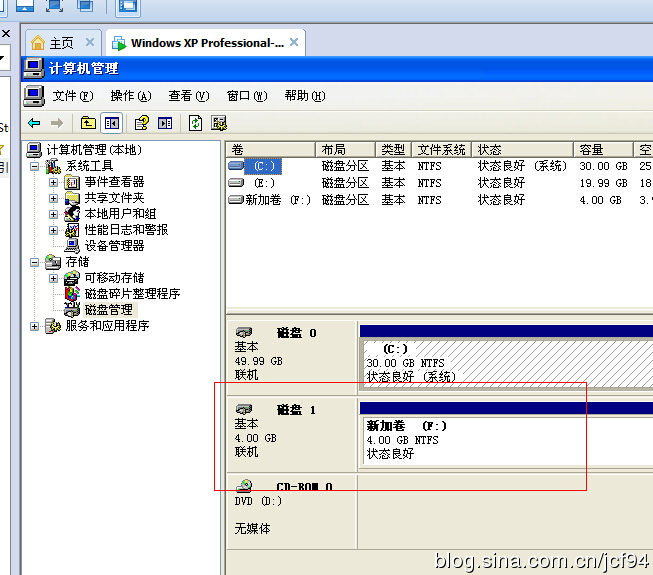The height and width of the screenshot is (575, 653).
Task: Click the 磁盘 1 drive icon
Action: pyautogui.click(x=244, y=410)
